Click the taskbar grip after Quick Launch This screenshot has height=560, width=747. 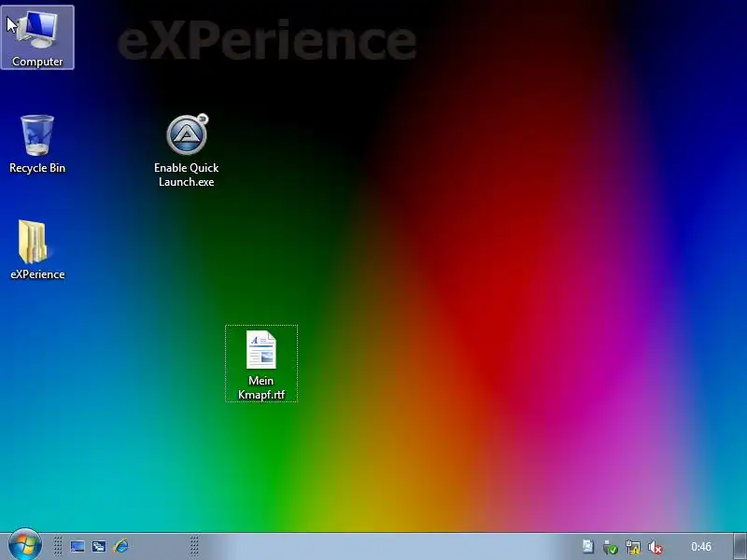194,546
